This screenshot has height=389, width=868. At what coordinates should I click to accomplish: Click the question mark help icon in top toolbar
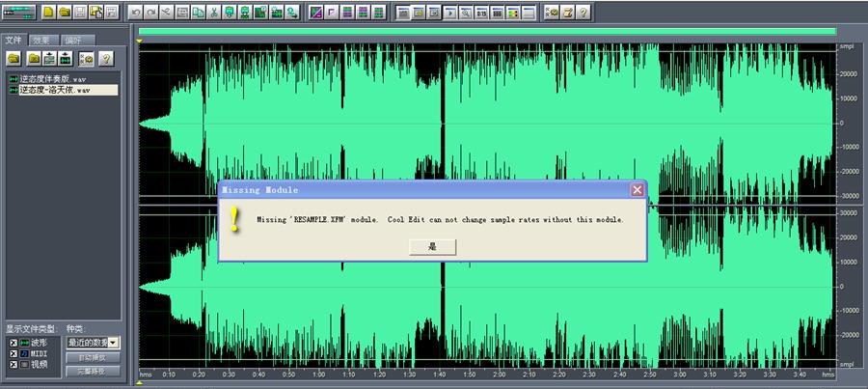click(x=583, y=12)
